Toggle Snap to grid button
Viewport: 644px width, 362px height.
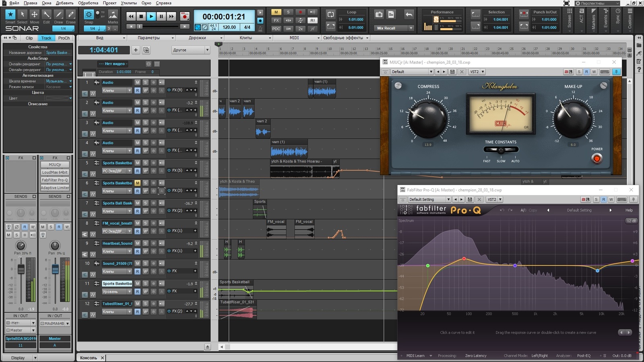click(x=89, y=14)
